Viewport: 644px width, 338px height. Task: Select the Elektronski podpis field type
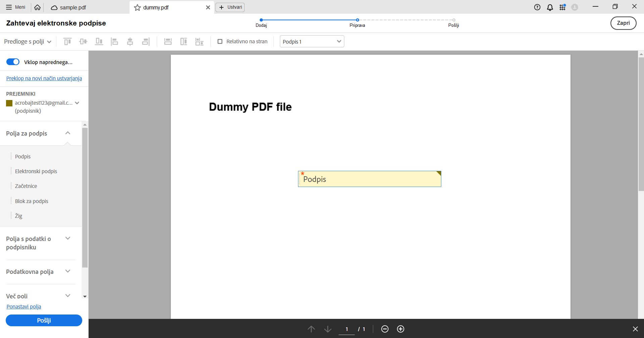tap(36, 172)
